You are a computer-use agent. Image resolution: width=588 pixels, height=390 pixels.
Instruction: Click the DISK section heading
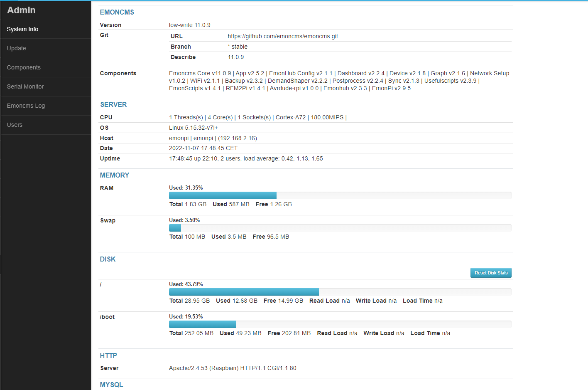(x=108, y=259)
